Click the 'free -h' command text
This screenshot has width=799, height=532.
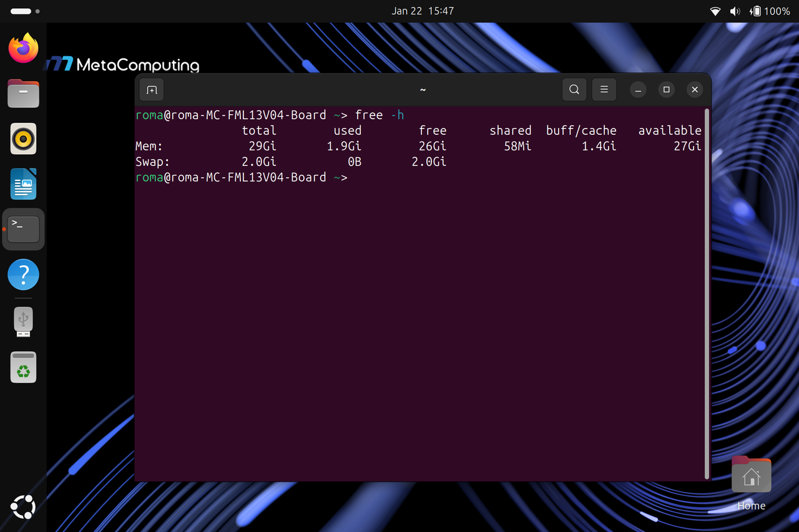(x=380, y=115)
